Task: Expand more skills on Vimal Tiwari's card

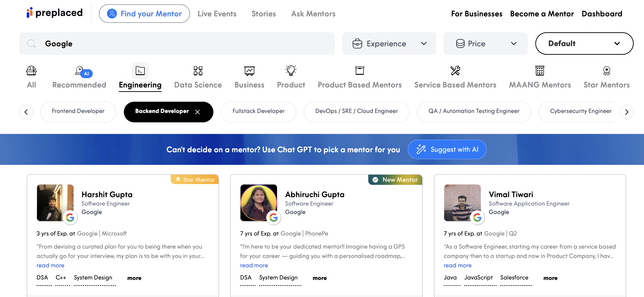Action: (x=550, y=278)
